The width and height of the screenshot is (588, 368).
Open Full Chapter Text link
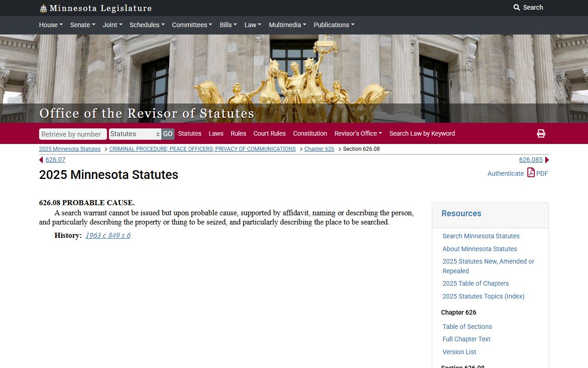point(466,339)
